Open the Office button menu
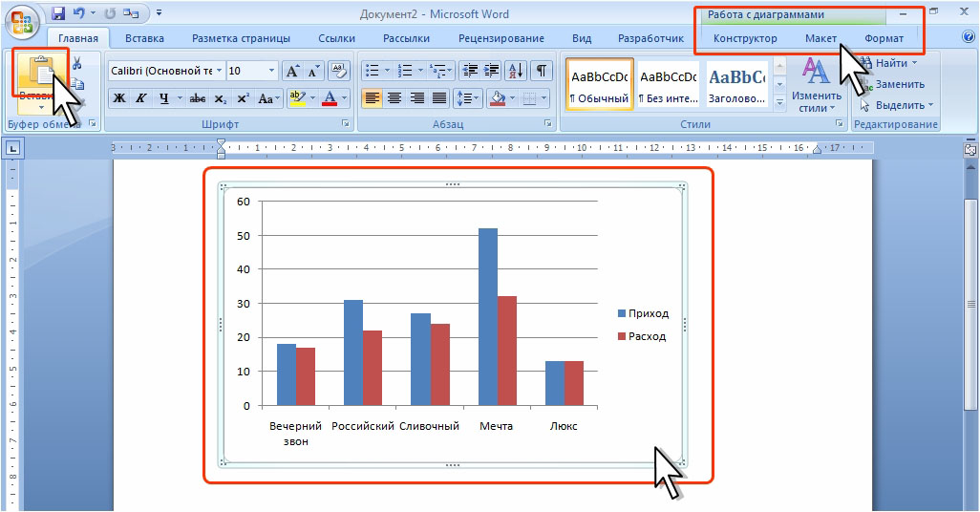Viewport: 980px width, 512px height. coord(21,21)
